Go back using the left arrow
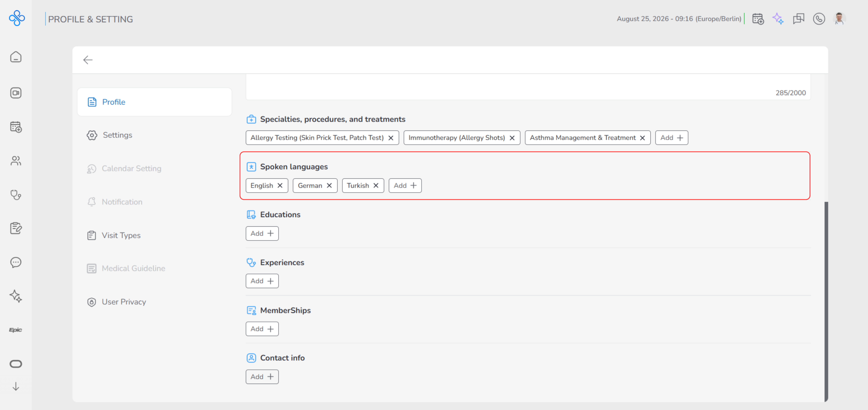The height and width of the screenshot is (410, 868). click(x=88, y=60)
